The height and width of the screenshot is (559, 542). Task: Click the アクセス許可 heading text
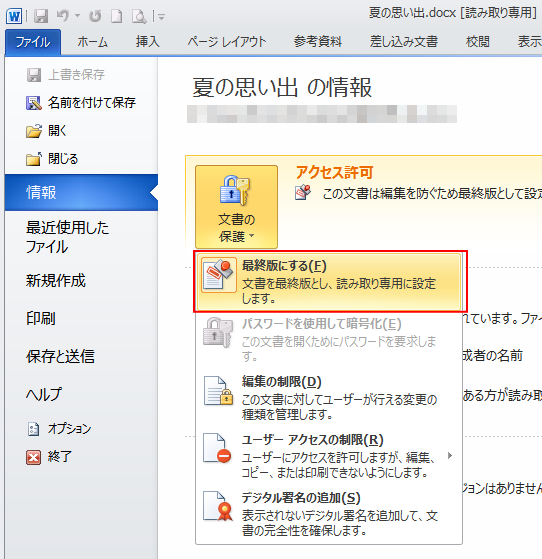(334, 173)
